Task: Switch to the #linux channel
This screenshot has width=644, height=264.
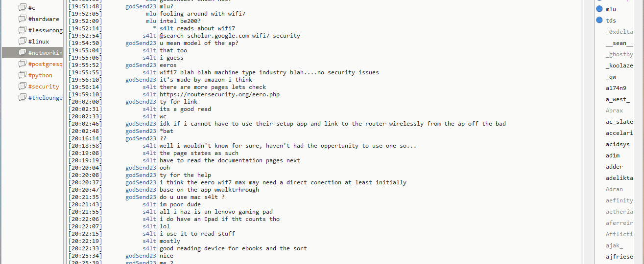Action: click(x=39, y=42)
